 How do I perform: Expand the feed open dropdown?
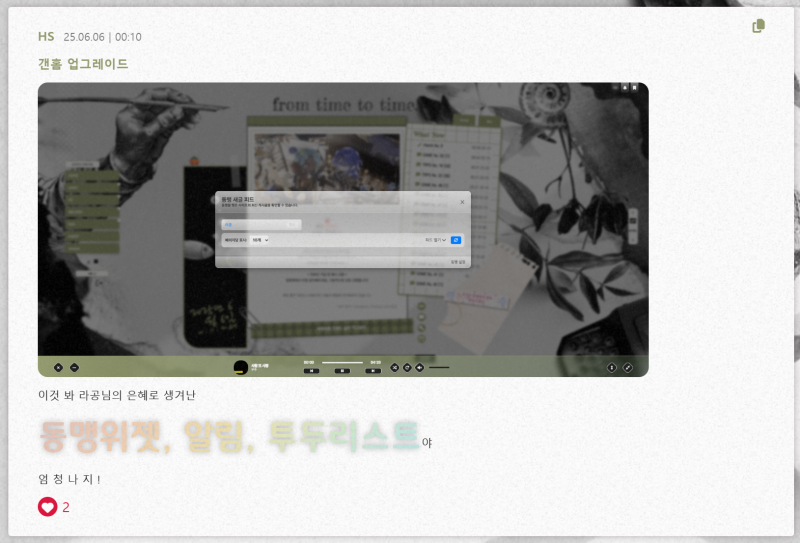click(x=435, y=240)
